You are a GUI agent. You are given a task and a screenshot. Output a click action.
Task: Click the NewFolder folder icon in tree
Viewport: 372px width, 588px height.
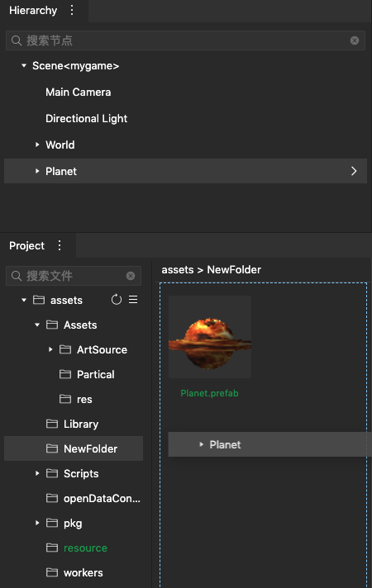click(52, 448)
